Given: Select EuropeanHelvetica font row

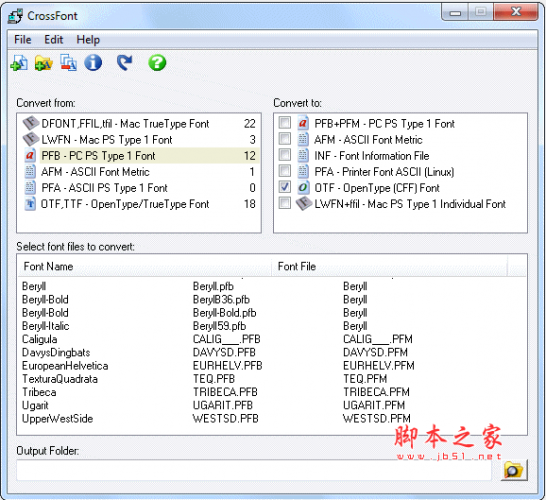Looking at the screenshot, I should pyautogui.click(x=272, y=366).
